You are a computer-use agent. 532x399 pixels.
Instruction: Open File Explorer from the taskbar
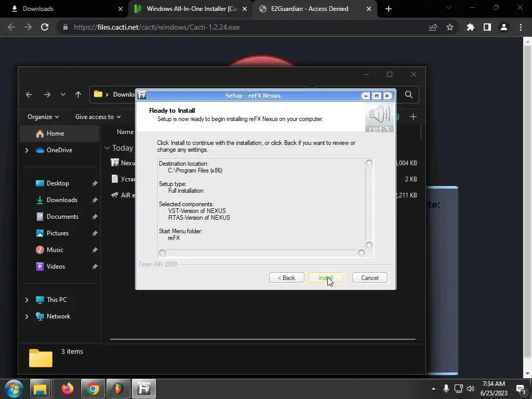tap(40, 389)
